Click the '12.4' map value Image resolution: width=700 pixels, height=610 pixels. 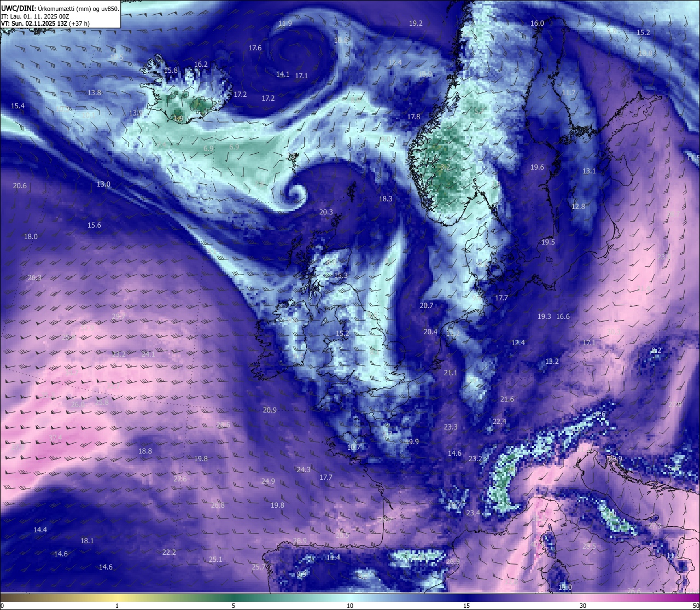point(518,342)
